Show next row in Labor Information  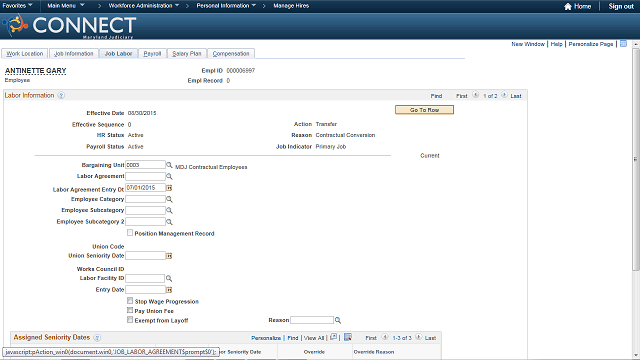(504, 95)
